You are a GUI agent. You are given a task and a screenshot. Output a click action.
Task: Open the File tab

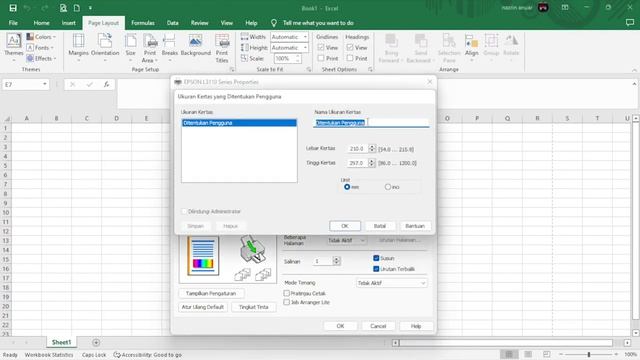(x=13, y=23)
